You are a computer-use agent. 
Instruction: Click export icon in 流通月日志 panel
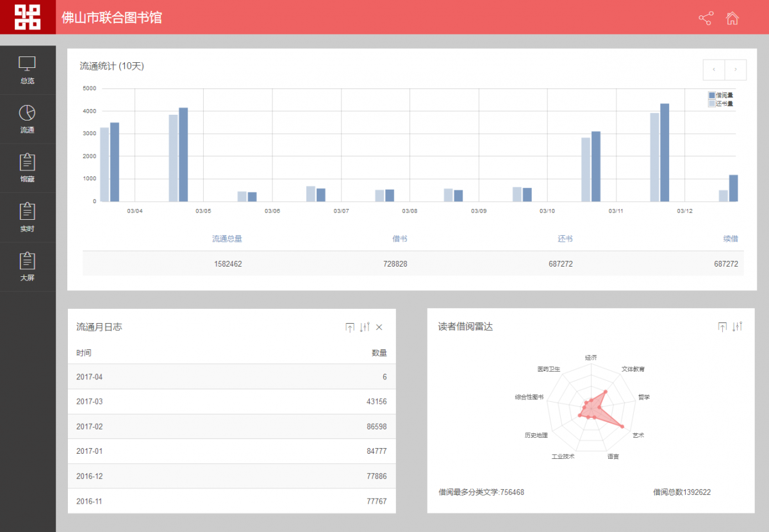349,327
